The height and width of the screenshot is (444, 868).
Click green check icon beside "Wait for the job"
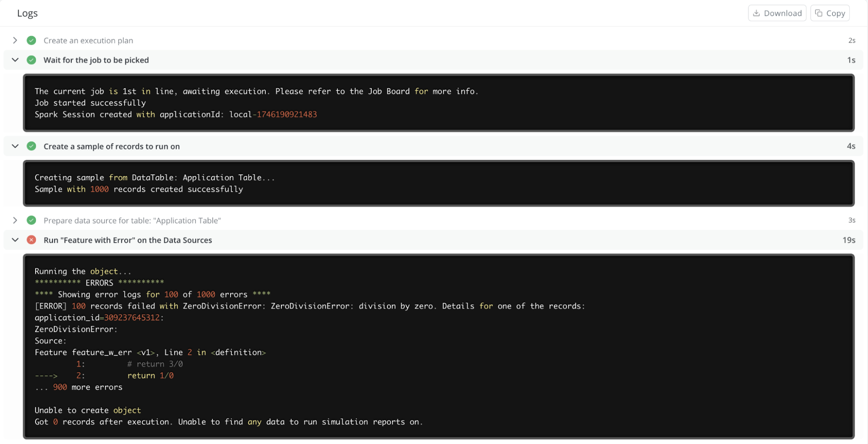[x=31, y=60]
